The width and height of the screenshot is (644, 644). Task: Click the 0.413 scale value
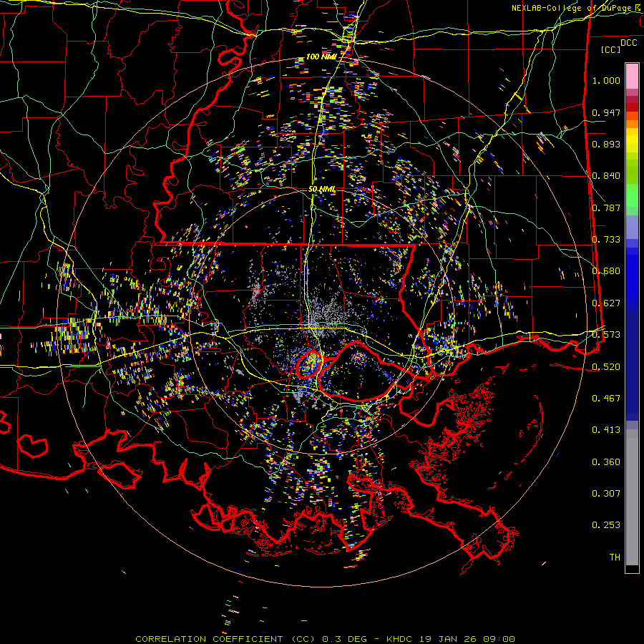[x=606, y=430]
